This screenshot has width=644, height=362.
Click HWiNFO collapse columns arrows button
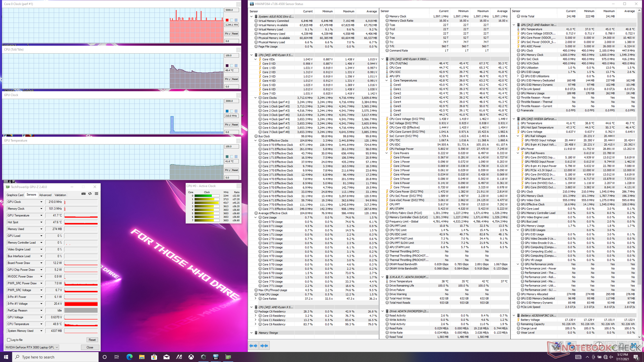point(264,346)
